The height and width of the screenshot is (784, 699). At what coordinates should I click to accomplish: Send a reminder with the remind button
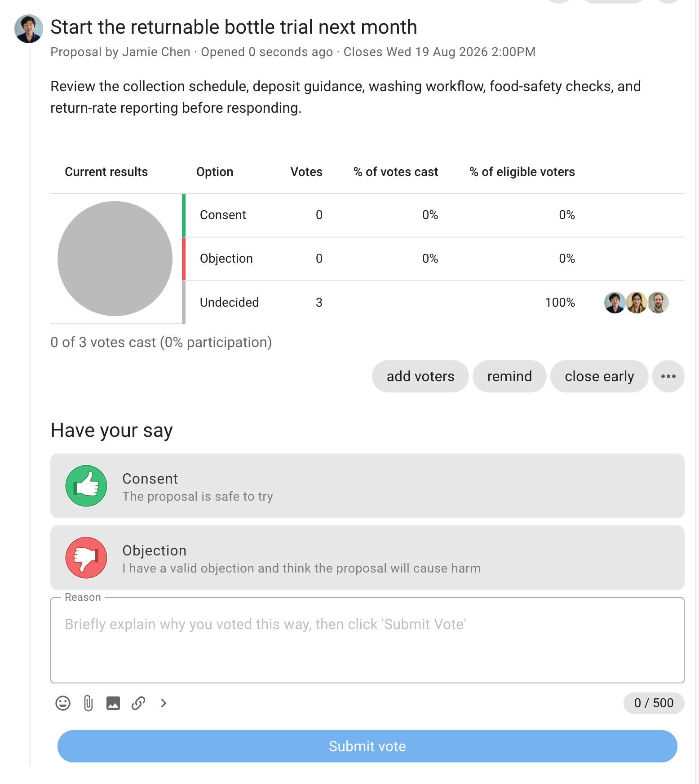click(x=509, y=376)
